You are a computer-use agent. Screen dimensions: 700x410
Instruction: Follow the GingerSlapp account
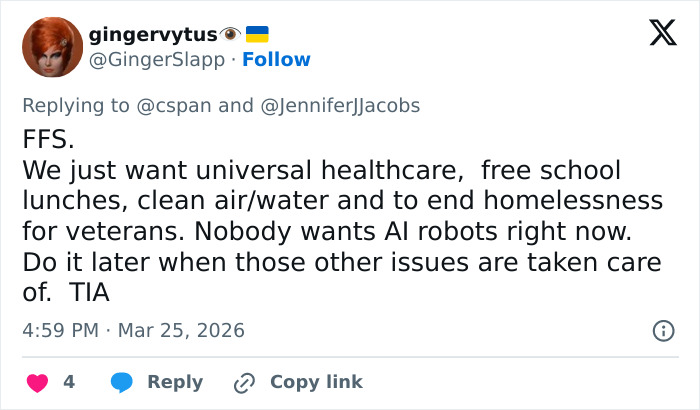(278, 60)
